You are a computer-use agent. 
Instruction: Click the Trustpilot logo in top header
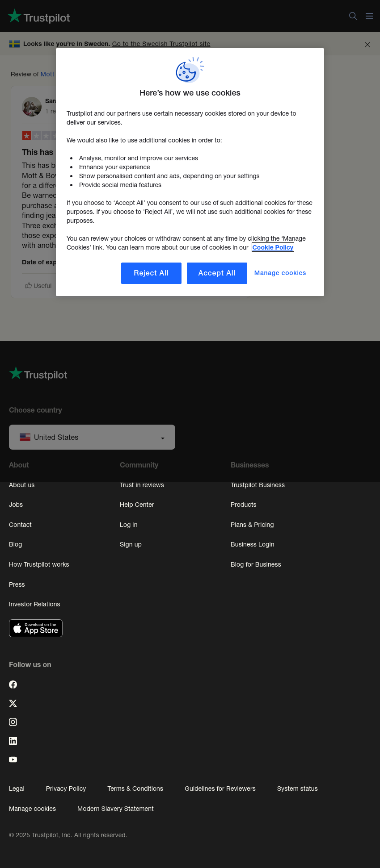pos(39,17)
